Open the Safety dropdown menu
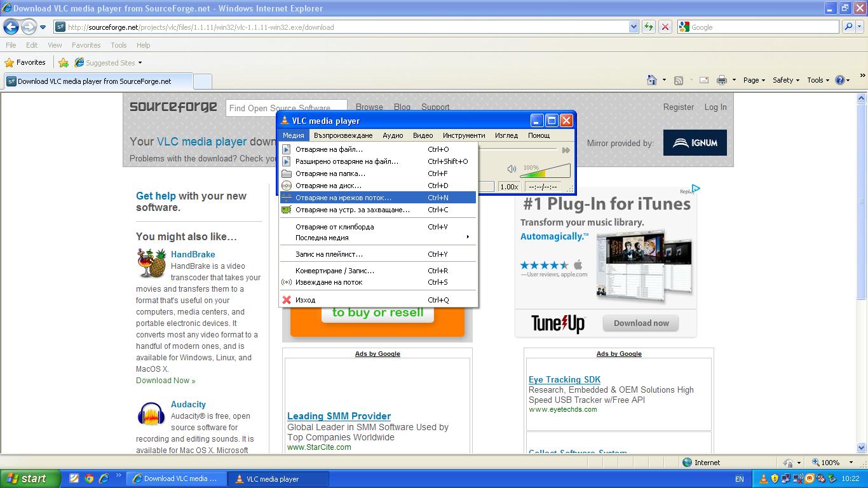The width and height of the screenshot is (868, 488). tap(785, 80)
